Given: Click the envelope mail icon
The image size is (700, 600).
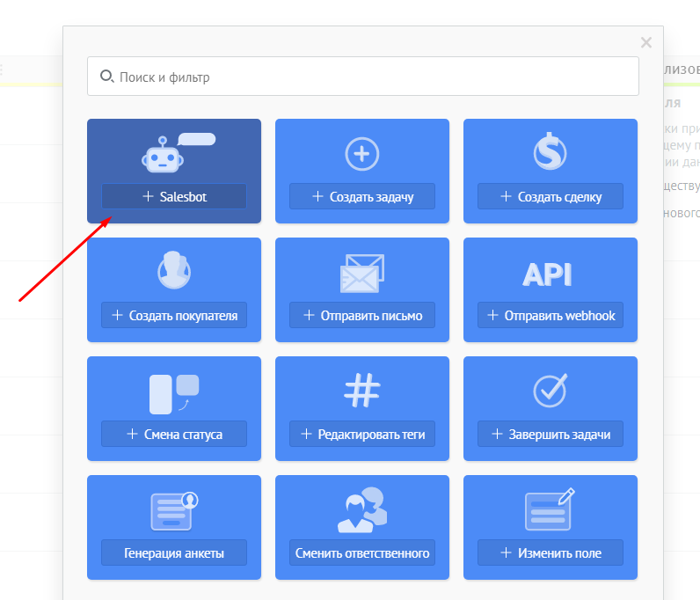Looking at the screenshot, I should (x=362, y=274).
